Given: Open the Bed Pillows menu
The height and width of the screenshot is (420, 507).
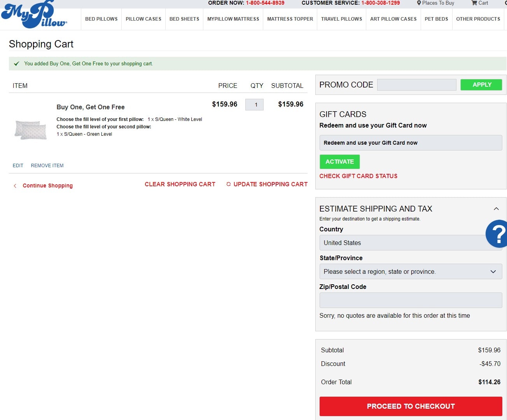Looking at the screenshot, I should coord(101,19).
